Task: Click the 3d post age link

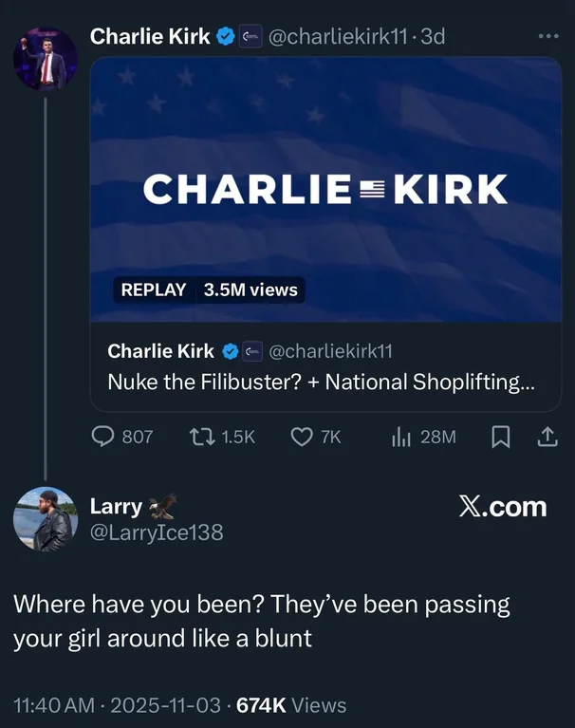Action: pos(433,37)
